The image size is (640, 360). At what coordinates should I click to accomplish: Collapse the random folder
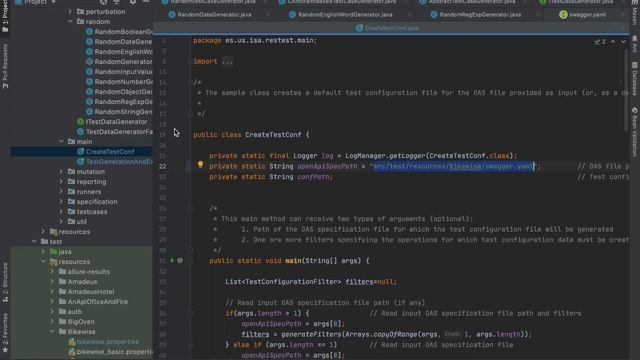(70, 21)
